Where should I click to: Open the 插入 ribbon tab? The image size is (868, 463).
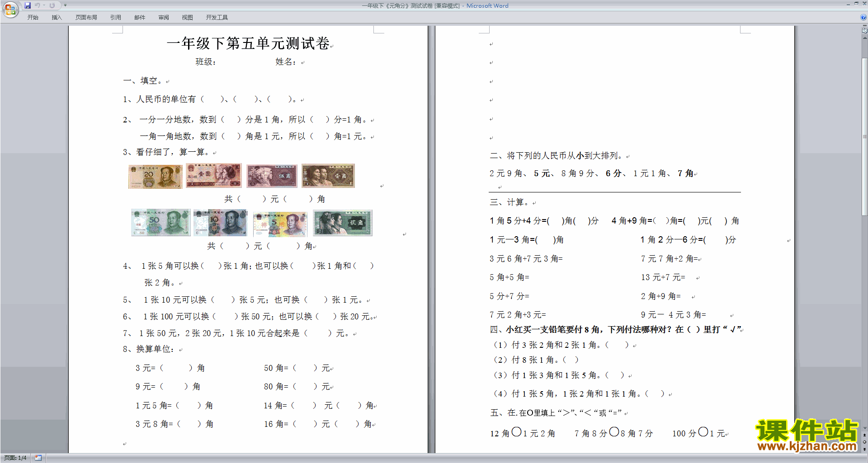(57, 18)
